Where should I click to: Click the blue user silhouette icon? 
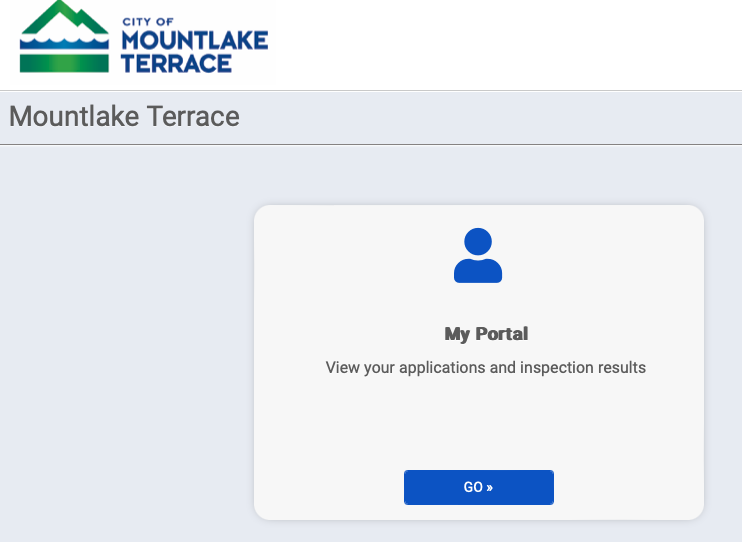[x=478, y=255]
